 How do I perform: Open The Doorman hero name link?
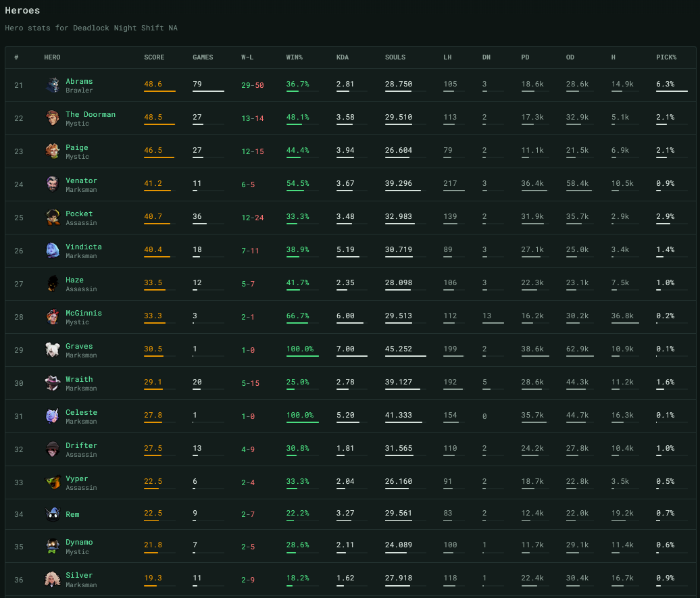click(90, 114)
